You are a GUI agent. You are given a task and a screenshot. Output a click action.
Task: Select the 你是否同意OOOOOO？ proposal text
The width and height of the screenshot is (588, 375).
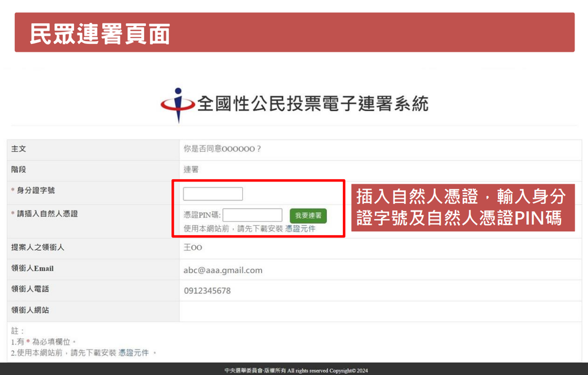(x=222, y=149)
